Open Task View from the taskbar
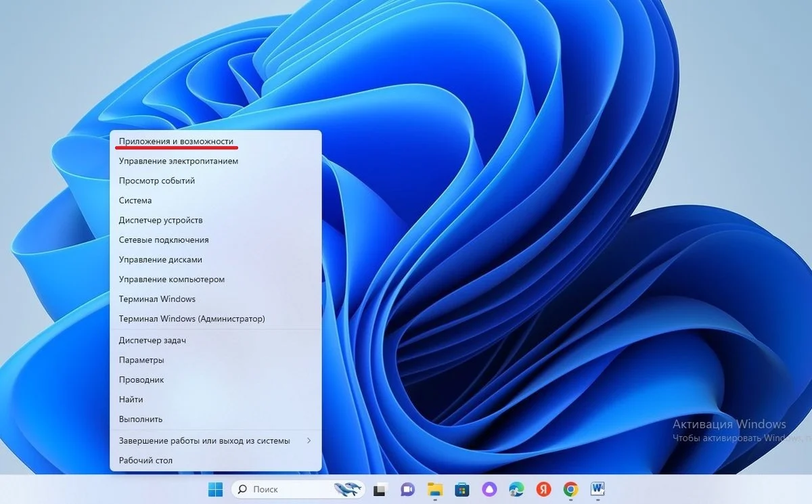The image size is (812, 504). point(380,488)
